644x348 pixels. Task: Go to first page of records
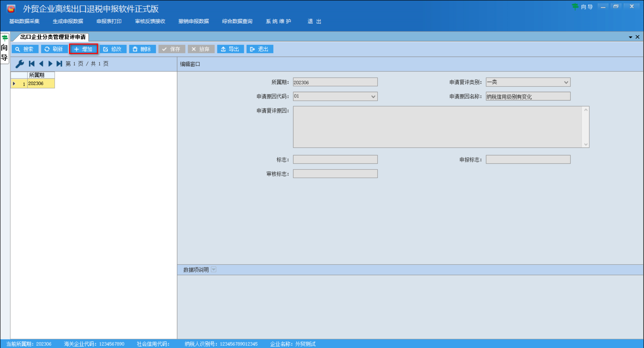pyautogui.click(x=32, y=64)
